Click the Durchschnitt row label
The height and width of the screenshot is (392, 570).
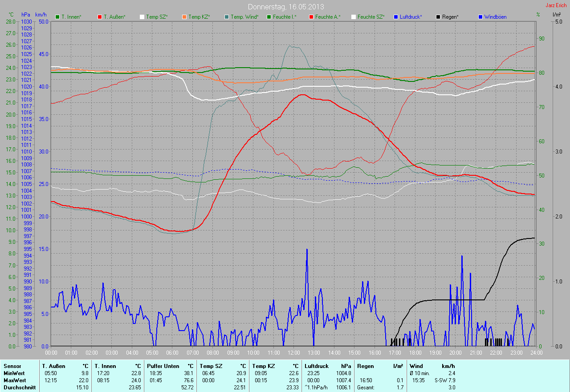coord(19,388)
